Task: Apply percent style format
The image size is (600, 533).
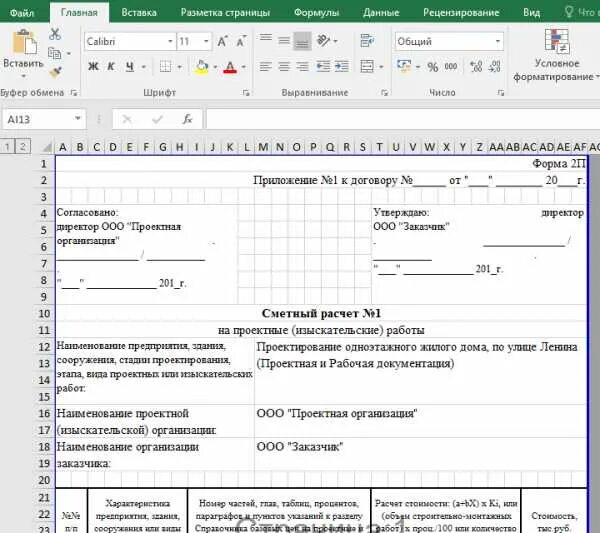Action: [x=433, y=67]
